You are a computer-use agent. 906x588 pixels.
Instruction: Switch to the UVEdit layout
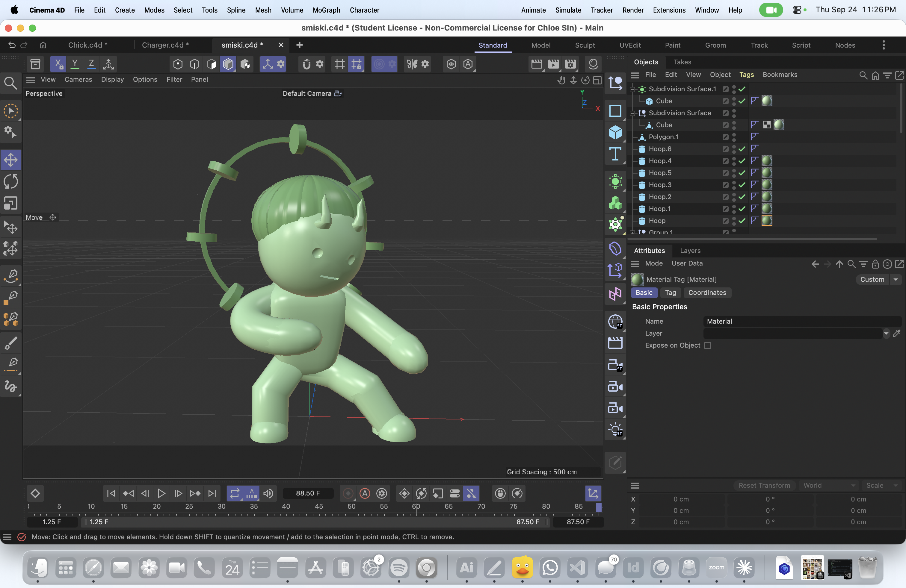(630, 45)
